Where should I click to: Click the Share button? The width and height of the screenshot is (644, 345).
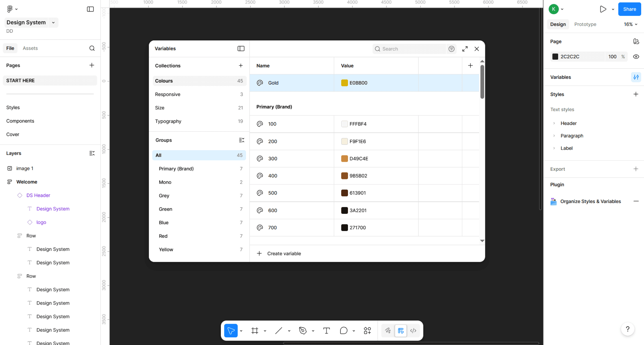tap(629, 9)
